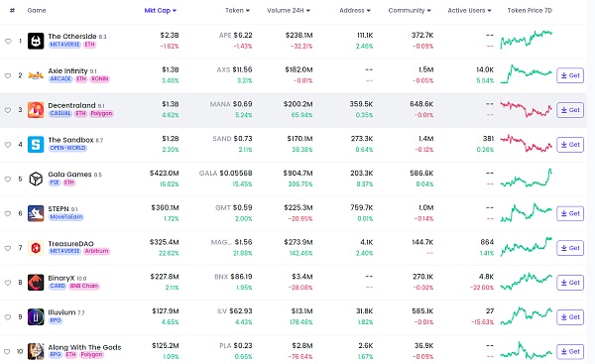Toggle the heart favorite for Gala Games
This screenshot has width=595, height=364.
coord(8,180)
